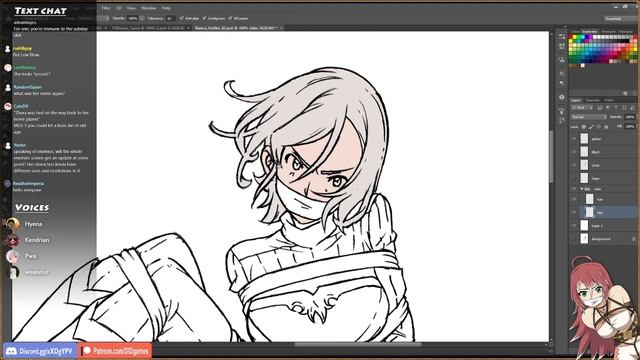Hide Layer 1 with its eye icon
This screenshot has height=360, width=640.
tap(574, 225)
